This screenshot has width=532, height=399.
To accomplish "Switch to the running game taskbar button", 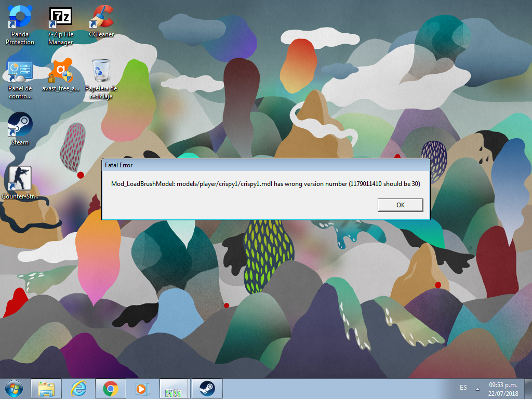I will (174, 389).
